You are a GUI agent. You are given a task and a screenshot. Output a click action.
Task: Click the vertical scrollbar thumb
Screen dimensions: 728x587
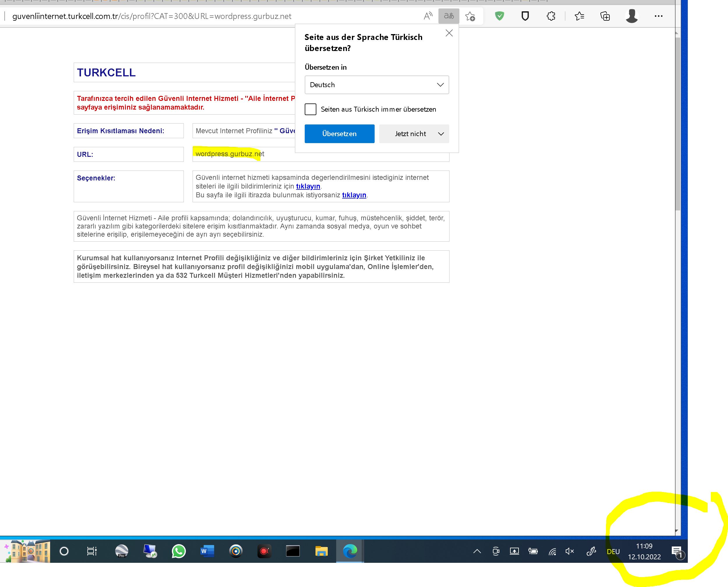tap(677, 123)
